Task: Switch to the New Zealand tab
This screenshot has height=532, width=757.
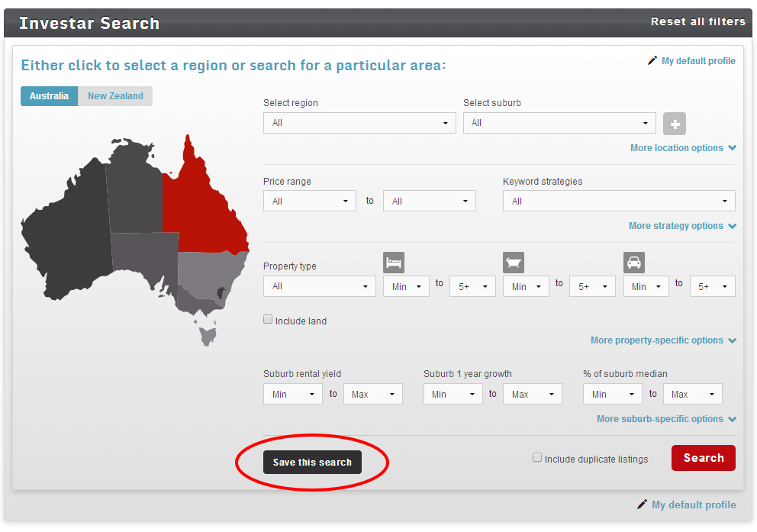Action: [115, 96]
